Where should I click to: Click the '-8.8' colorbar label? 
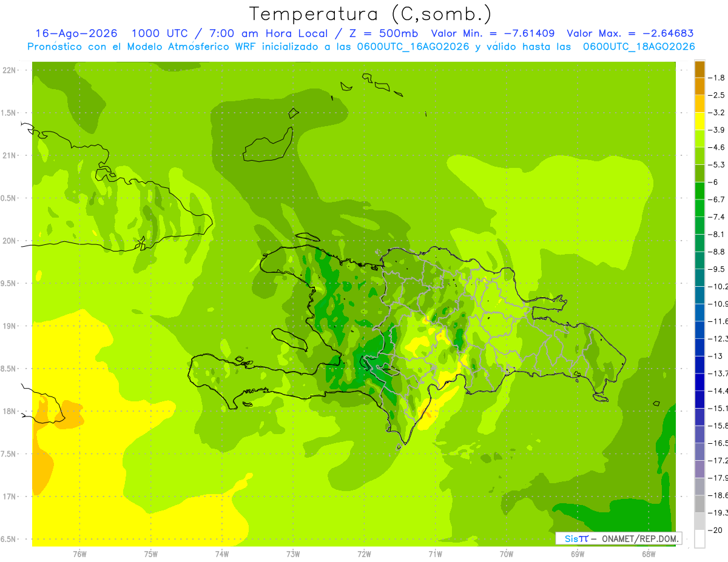tap(716, 252)
